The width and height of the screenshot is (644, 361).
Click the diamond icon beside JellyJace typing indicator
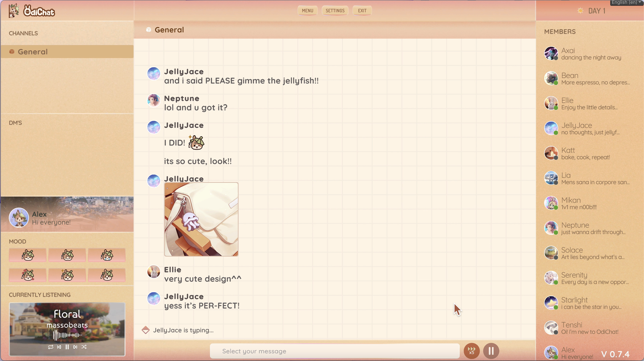pyautogui.click(x=145, y=330)
